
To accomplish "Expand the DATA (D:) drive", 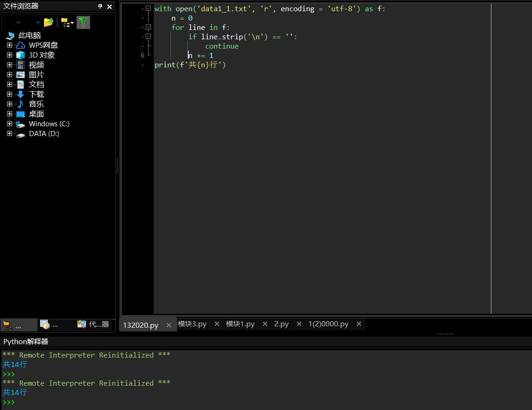I will click(9, 134).
